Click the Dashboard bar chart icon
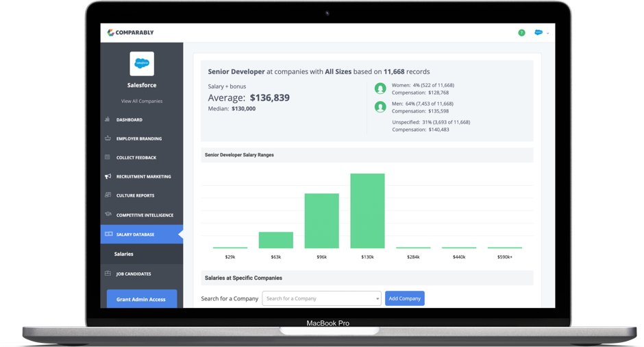 click(x=107, y=119)
